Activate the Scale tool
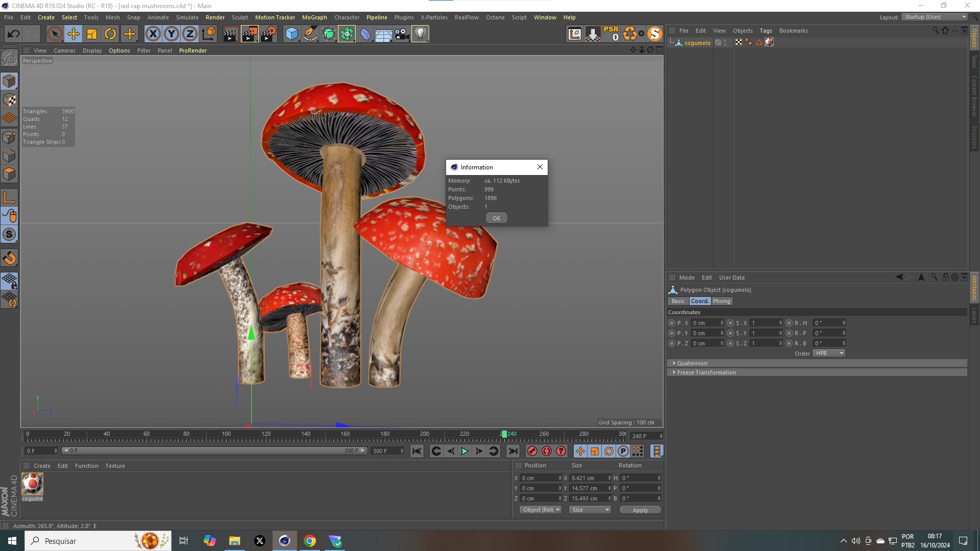 click(x=92, y=34)
